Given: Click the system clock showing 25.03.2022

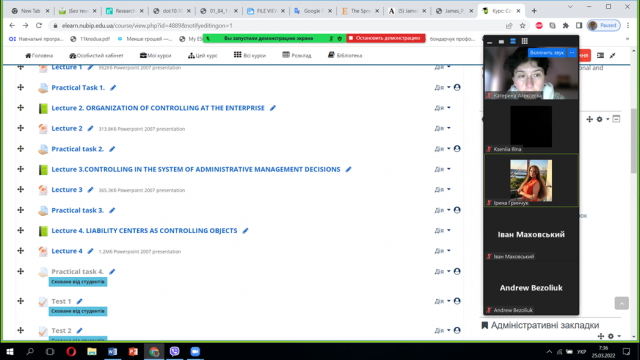Looking at the screenshot, I should tap(603, 351).
